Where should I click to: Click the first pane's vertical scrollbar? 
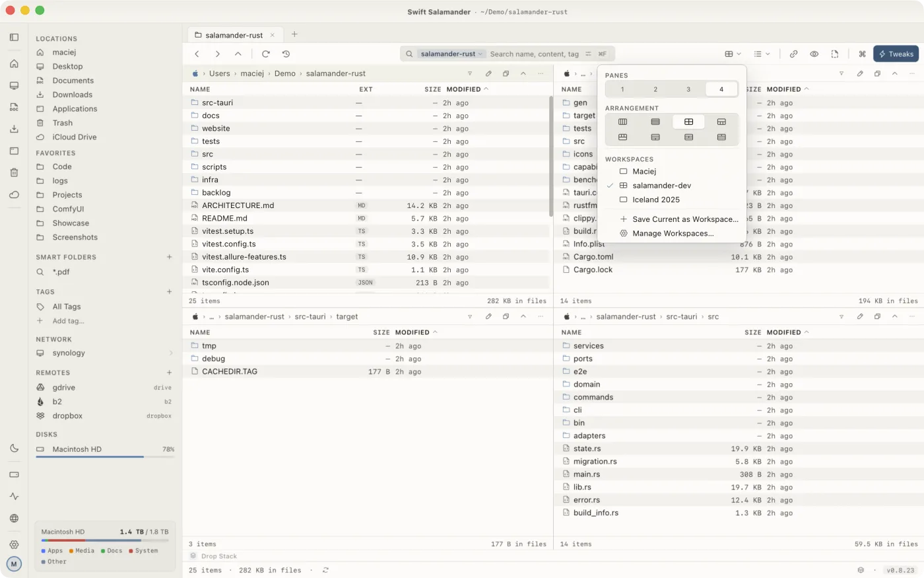551,157
